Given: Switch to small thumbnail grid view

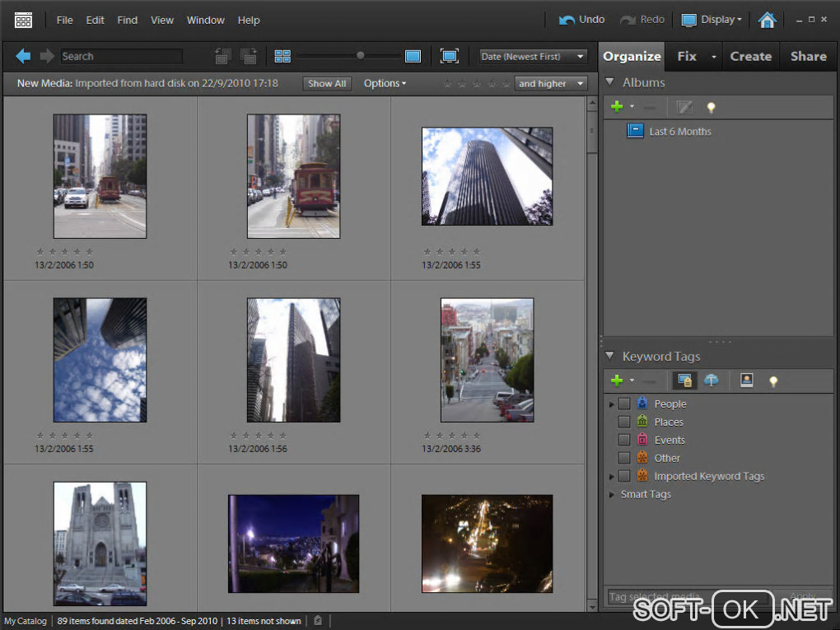Looking at the screenshot, I should click(x=282, y=56).
